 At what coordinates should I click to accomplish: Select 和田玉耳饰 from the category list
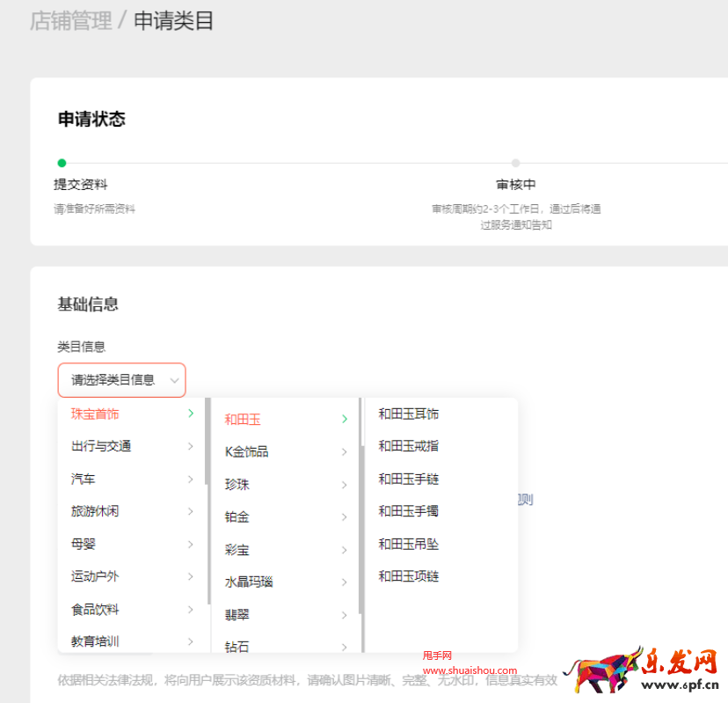tap(410, 414)
